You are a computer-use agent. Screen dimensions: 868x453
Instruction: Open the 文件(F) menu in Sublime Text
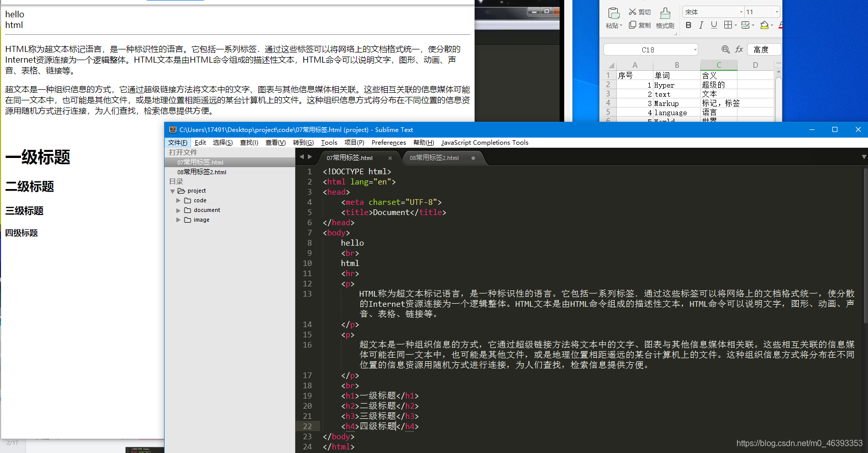pyautogui.click(x=177, y=143)
